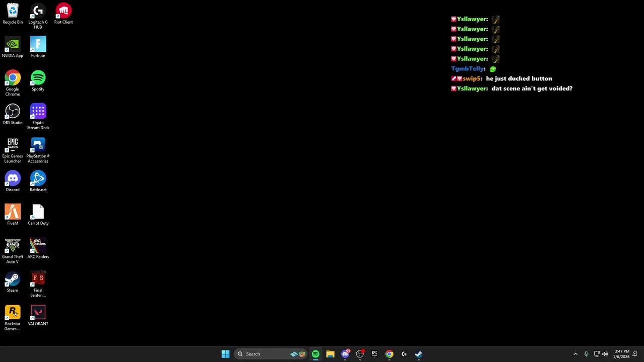Select the Elgato Stream Deck desktop shortcut

click(38, 117)
